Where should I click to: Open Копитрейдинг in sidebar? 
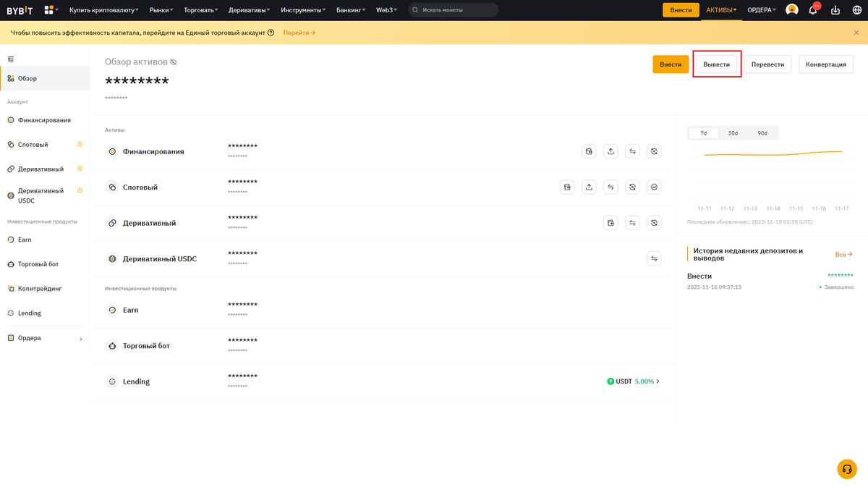click(x=45, y=288)
